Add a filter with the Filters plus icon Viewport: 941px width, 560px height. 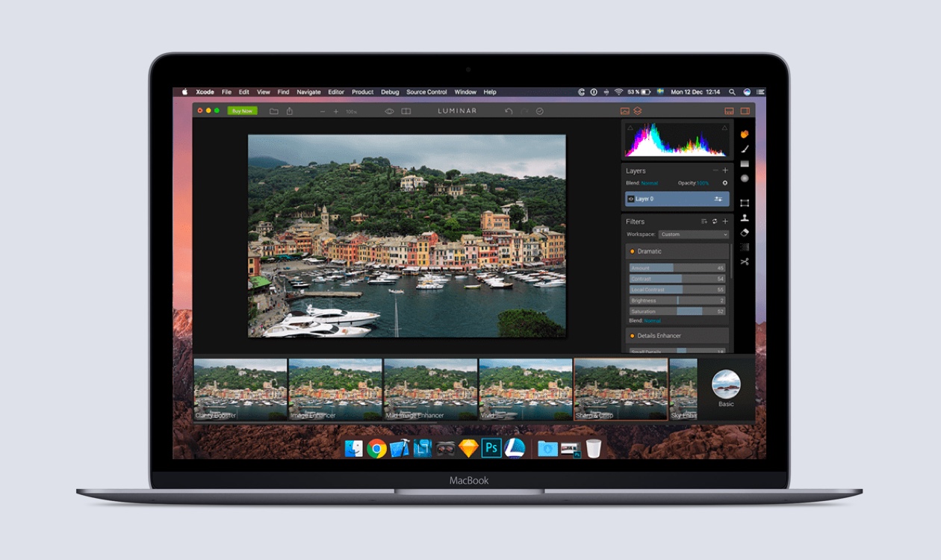725,221
